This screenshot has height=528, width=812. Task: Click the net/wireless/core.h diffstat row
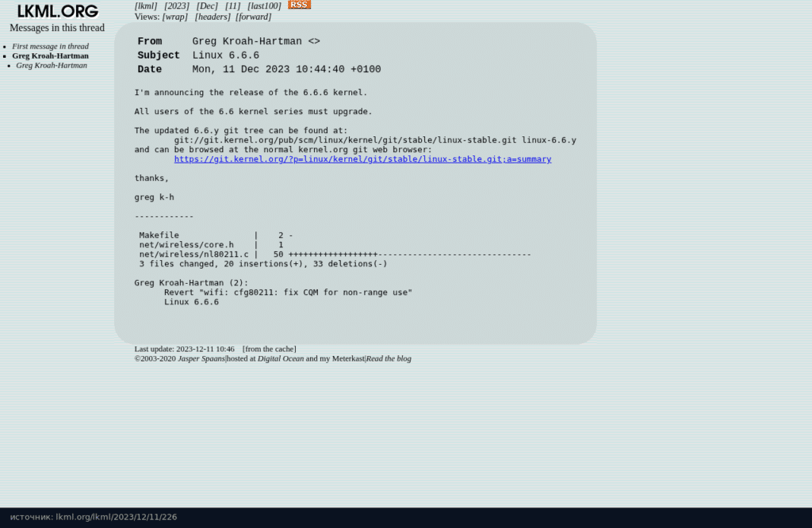pyautogui.click(x=211, y=245)
